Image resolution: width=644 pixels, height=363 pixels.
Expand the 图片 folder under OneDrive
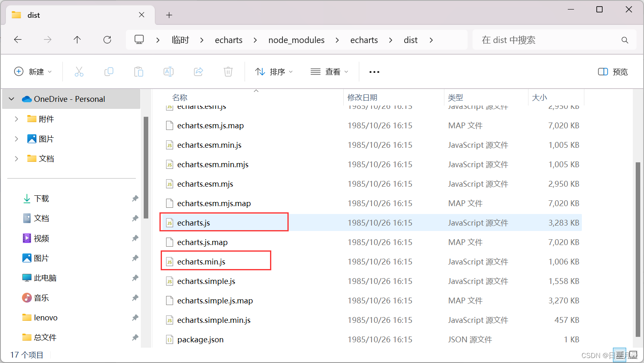pyautogui.click(x=16, y=139)
